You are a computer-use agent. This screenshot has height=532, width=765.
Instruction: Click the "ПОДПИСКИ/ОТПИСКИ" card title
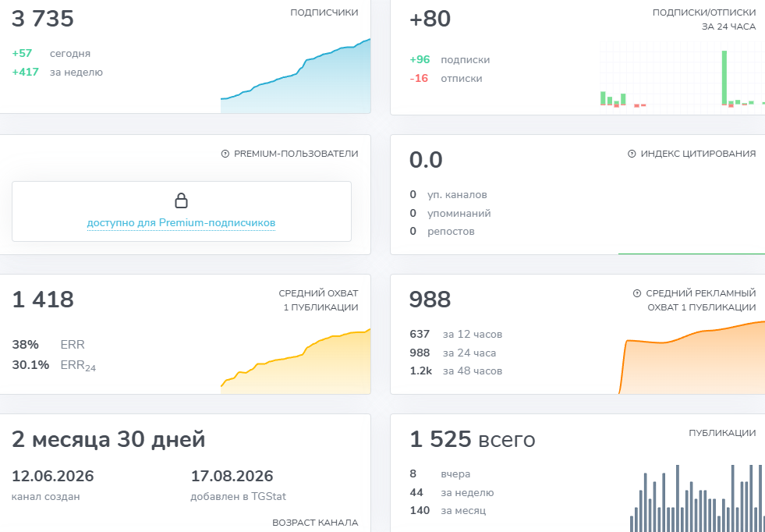704,12
